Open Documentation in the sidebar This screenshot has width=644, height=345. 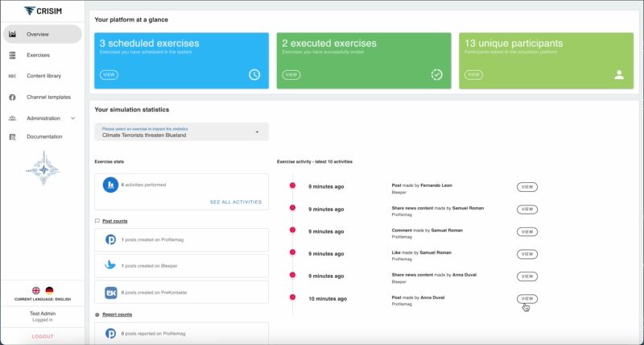tap(43, 137)
